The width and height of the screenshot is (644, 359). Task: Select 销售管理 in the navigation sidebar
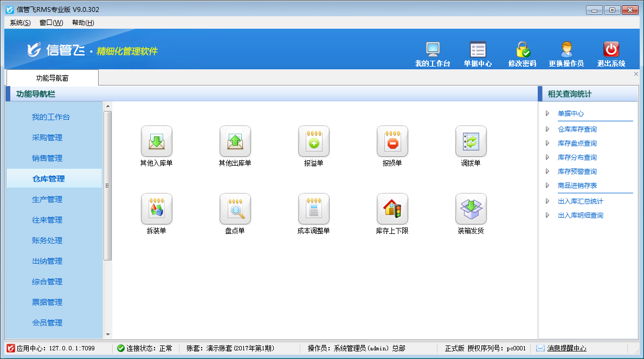pos(47,158)
